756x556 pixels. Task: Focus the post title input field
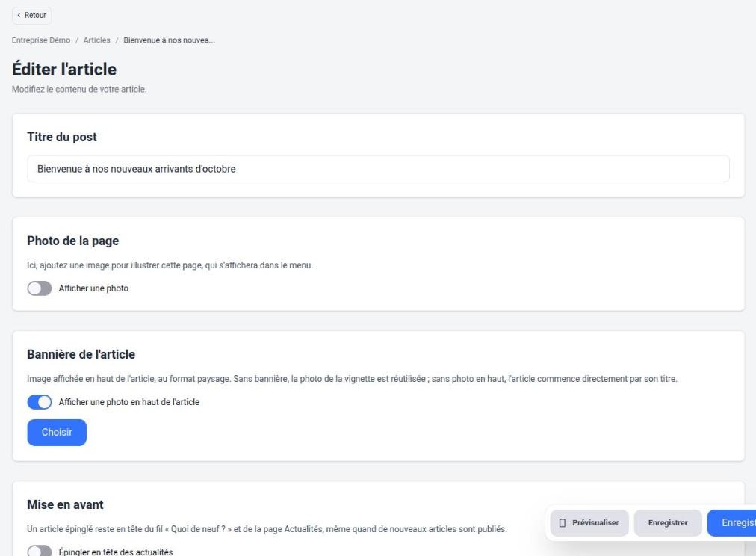click(378, 169)
